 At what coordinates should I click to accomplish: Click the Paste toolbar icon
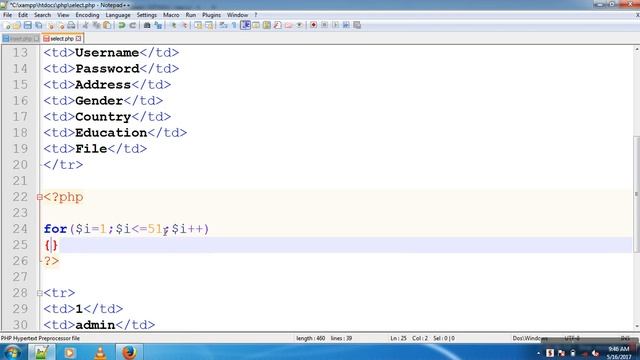107,25
